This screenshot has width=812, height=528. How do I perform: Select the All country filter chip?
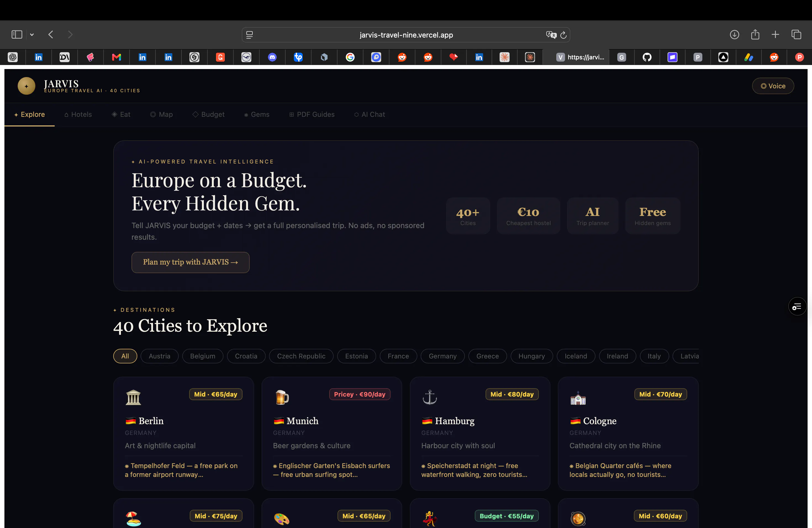point(125,356)
